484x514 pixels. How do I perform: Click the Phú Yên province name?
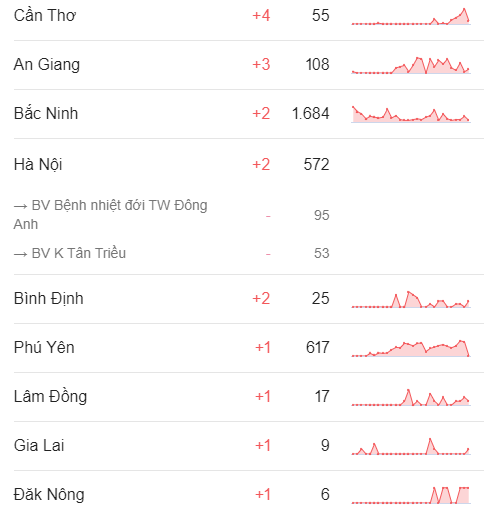[x=44, y=348]
